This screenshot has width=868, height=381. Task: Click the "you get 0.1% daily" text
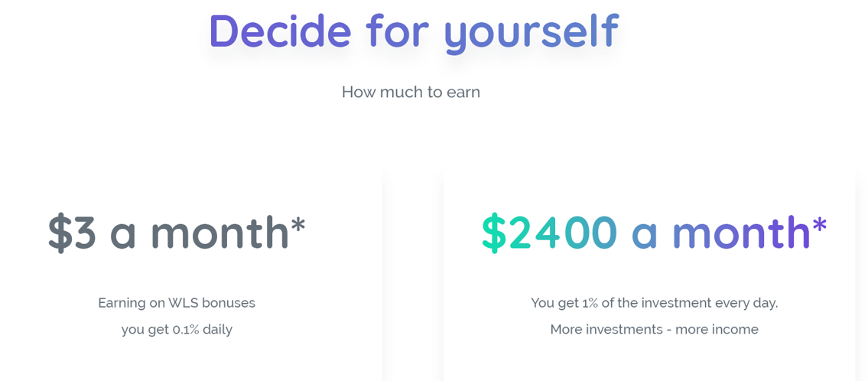pyautogui.click(x=177, y=330)
